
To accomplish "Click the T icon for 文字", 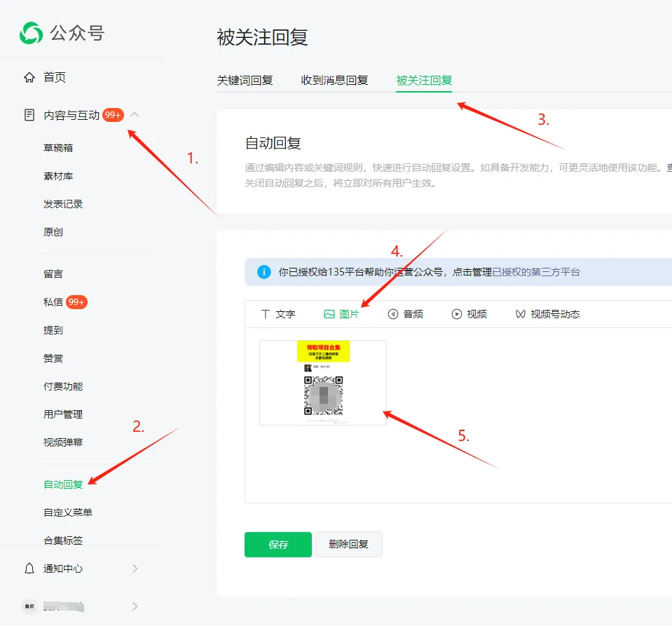I will coord(266,314).
